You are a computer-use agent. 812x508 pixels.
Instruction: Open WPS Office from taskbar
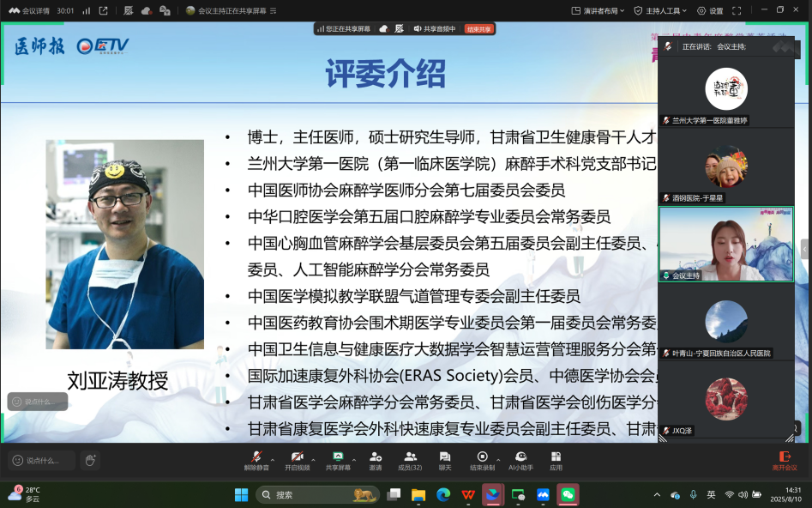[x=468, y=494]
